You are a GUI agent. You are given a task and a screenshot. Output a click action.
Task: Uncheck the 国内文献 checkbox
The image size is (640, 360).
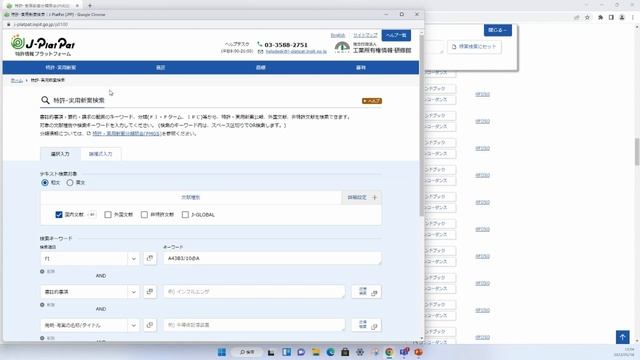click(59, 215)
